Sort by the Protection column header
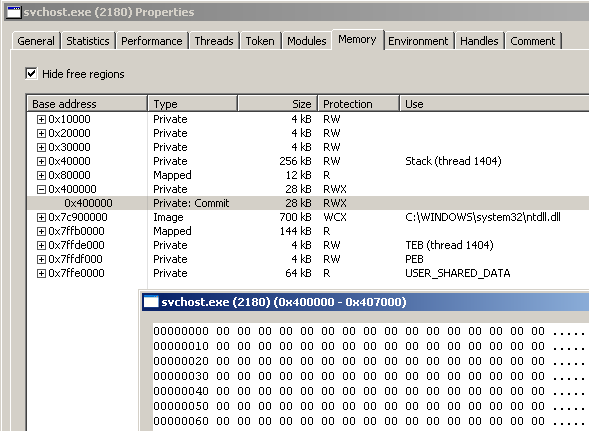The height and width of the screenshot is (431, 589). click(359, 104)
